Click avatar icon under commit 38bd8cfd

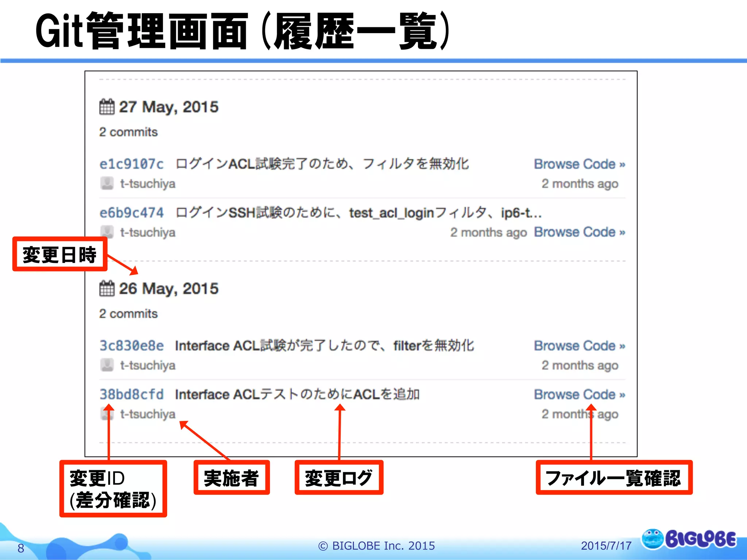point(107,414)
